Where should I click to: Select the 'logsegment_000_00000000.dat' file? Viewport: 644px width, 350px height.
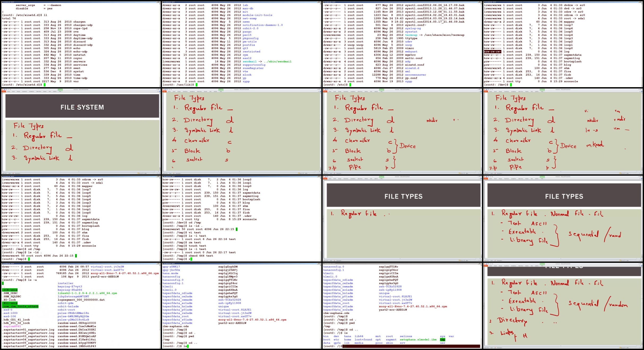click(81, 300)
